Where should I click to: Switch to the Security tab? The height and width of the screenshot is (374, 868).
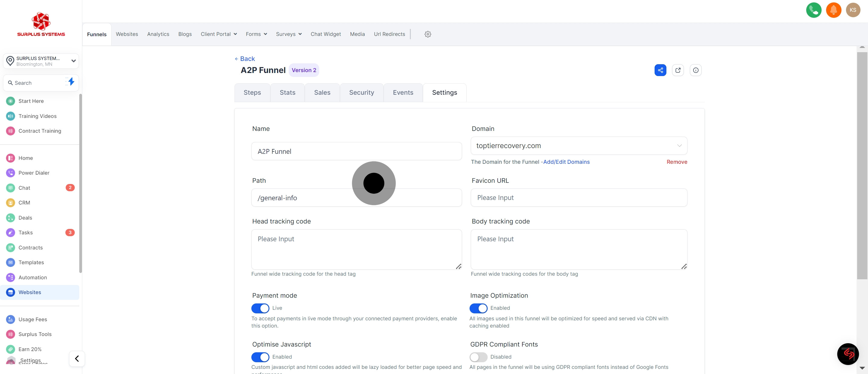point(361,92)
